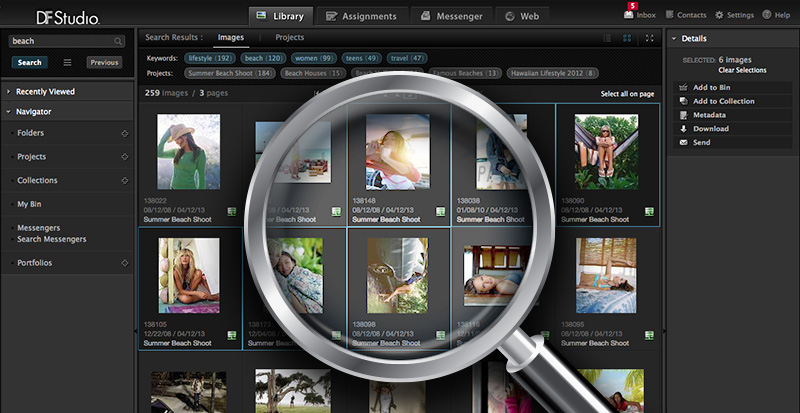The width and height of the screenshot is (800, 413).
Task: Click the Settings gear icon
Action: click(x=720, y=16)
